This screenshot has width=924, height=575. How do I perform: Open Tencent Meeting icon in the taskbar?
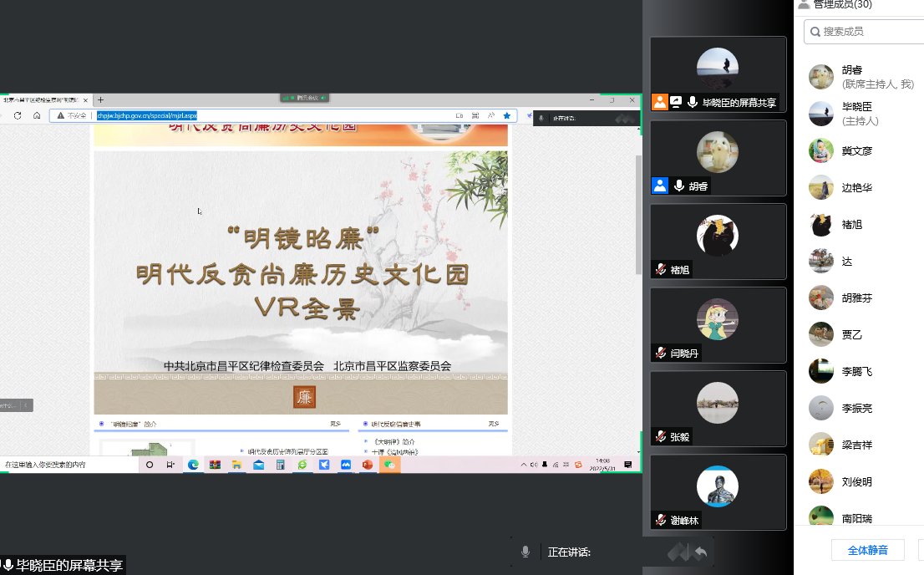(x=346, y=465)
